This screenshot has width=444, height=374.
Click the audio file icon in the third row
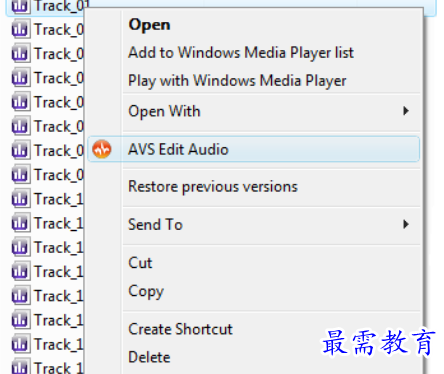(20, 54)
